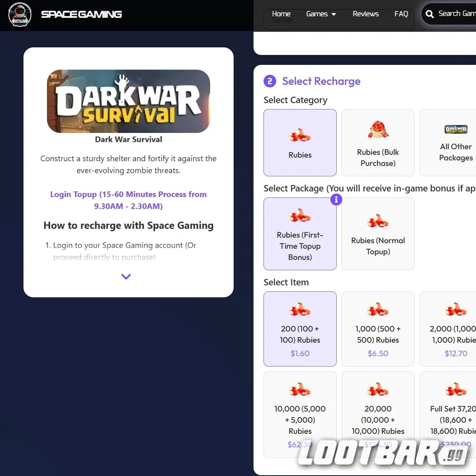Select the 1,000 (500 + 500) Rubies item
476x476 pixels.
[x=378, y=329]
